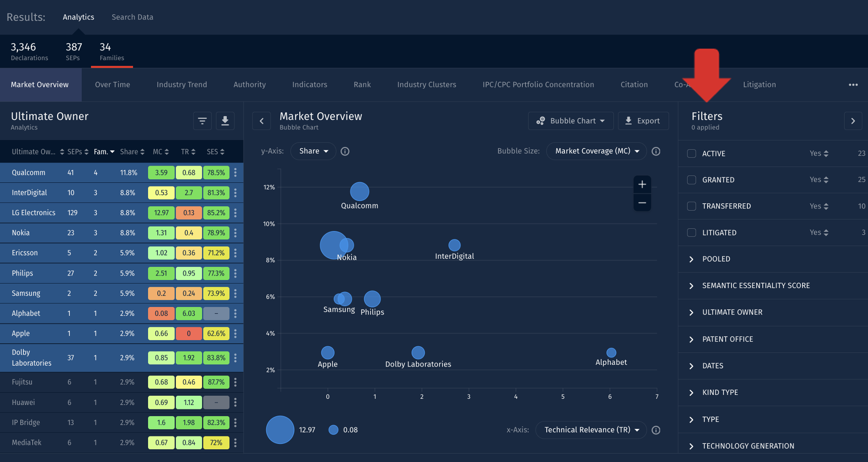
Task: Open the more tabs ellipsis menu
Action: [x=853, y=84]
